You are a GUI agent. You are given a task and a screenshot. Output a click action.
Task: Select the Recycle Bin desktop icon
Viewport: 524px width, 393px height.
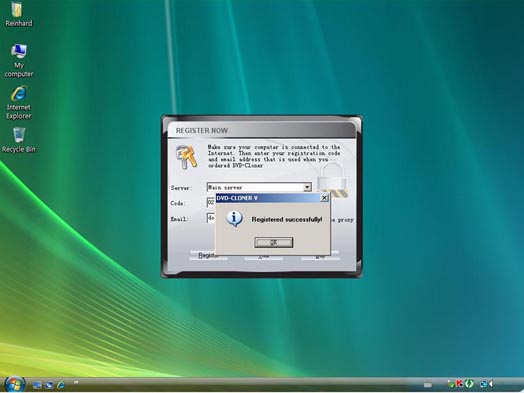(19, 140)
